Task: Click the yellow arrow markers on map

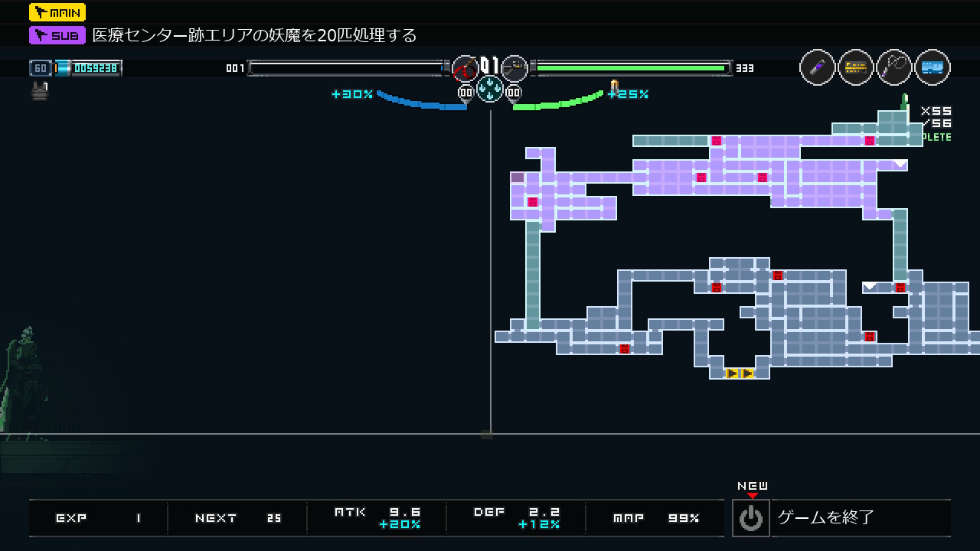Action: 740,373
